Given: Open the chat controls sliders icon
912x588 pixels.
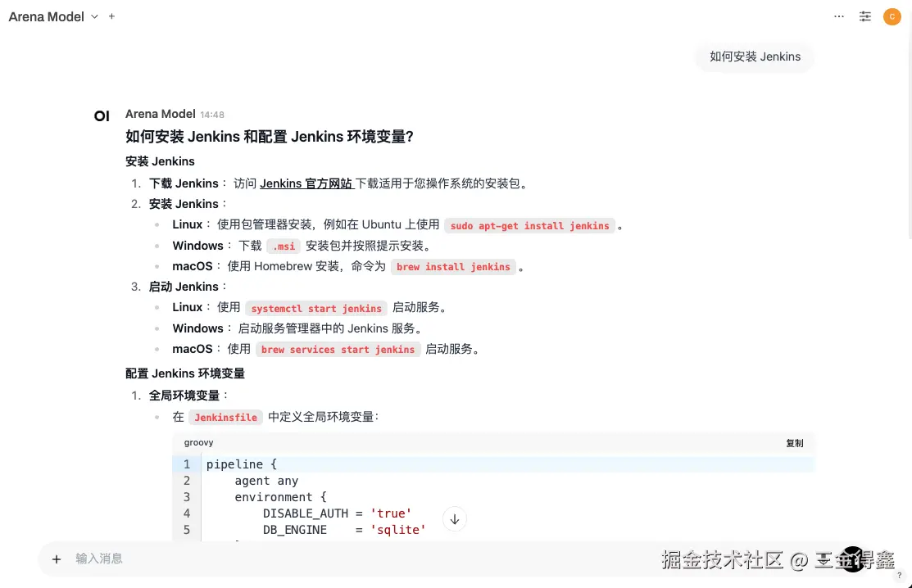Looking at the screenshot, I should point(865,17).
